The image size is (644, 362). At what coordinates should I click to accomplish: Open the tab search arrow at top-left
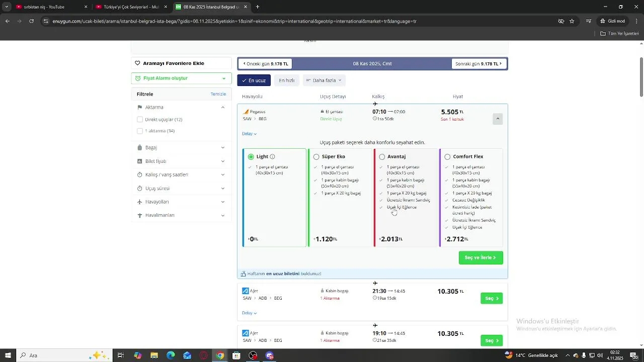(x=7, y=7)
